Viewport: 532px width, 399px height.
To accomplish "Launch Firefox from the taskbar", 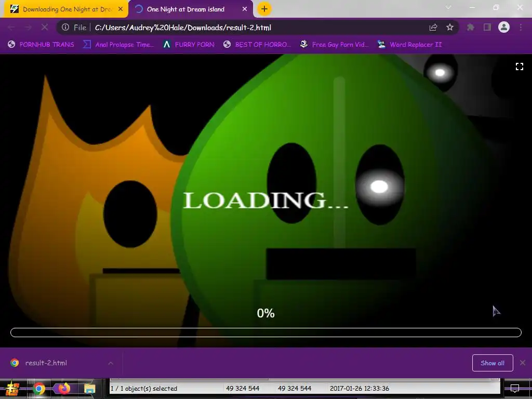I will point(64,389).
